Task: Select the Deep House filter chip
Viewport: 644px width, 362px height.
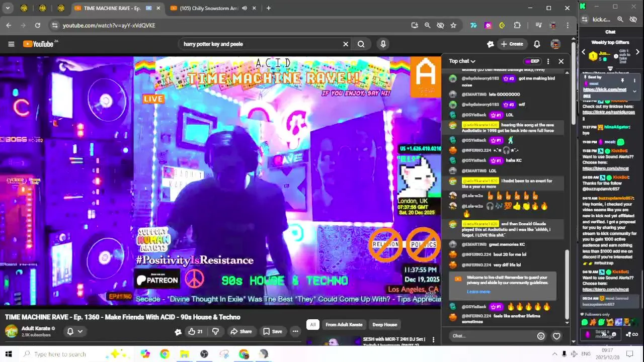Action: coord(384,325)
